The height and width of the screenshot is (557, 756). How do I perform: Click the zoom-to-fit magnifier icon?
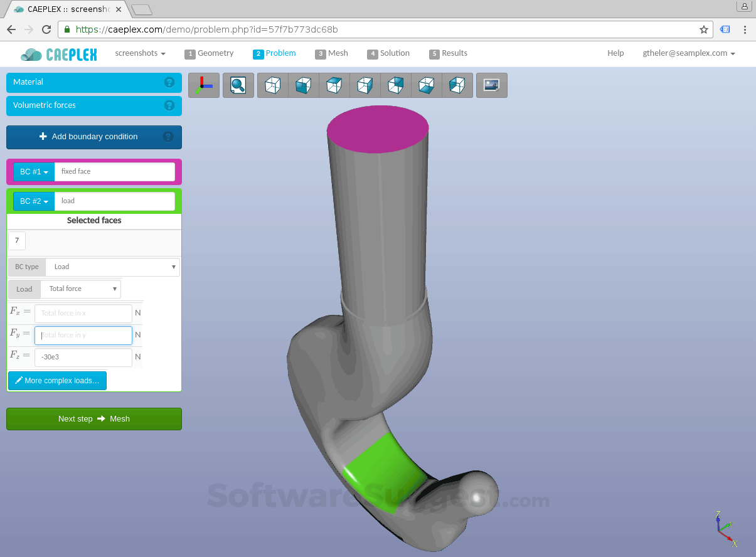238,85
